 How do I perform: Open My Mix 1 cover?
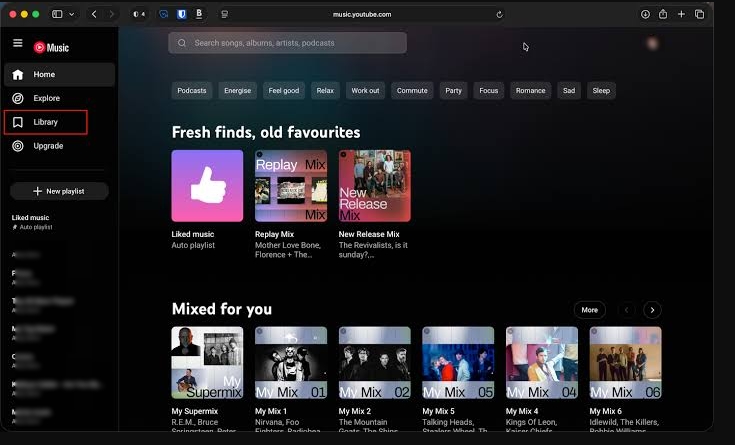click(291, 362)
